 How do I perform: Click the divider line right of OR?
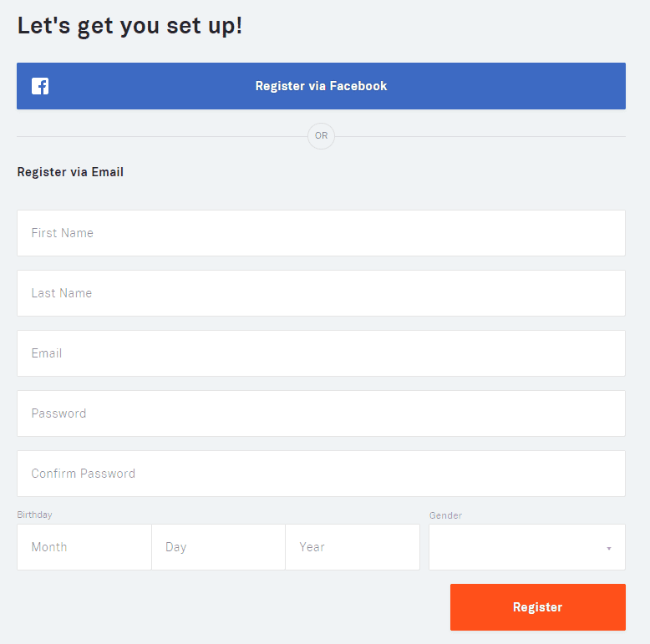(x=480, y=136)
